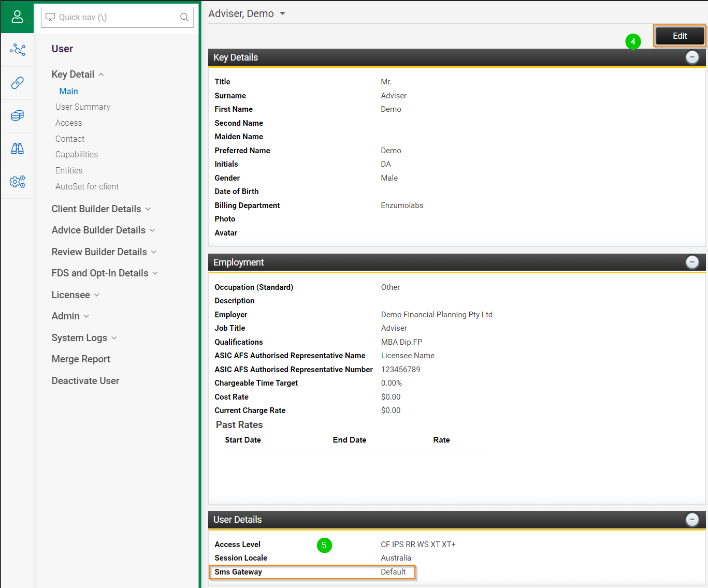Expand the Licensee section

pyautogui.click(x=97, y=295)
